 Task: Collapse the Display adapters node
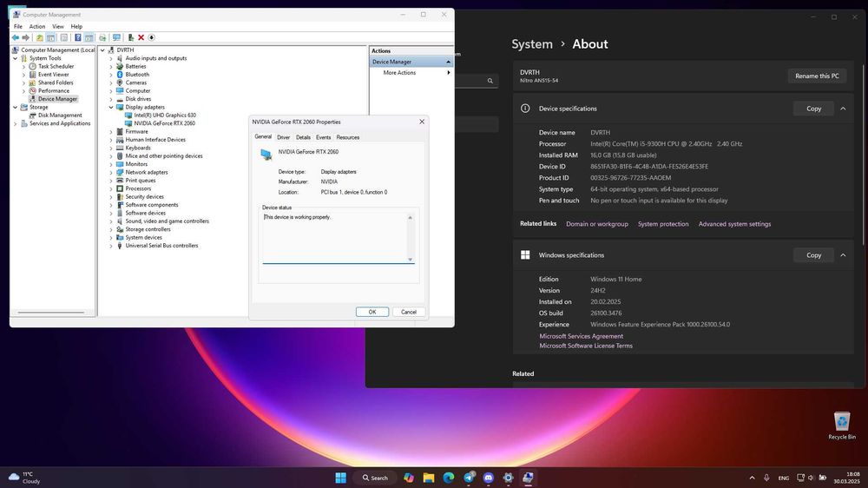(x=111, y=108)
